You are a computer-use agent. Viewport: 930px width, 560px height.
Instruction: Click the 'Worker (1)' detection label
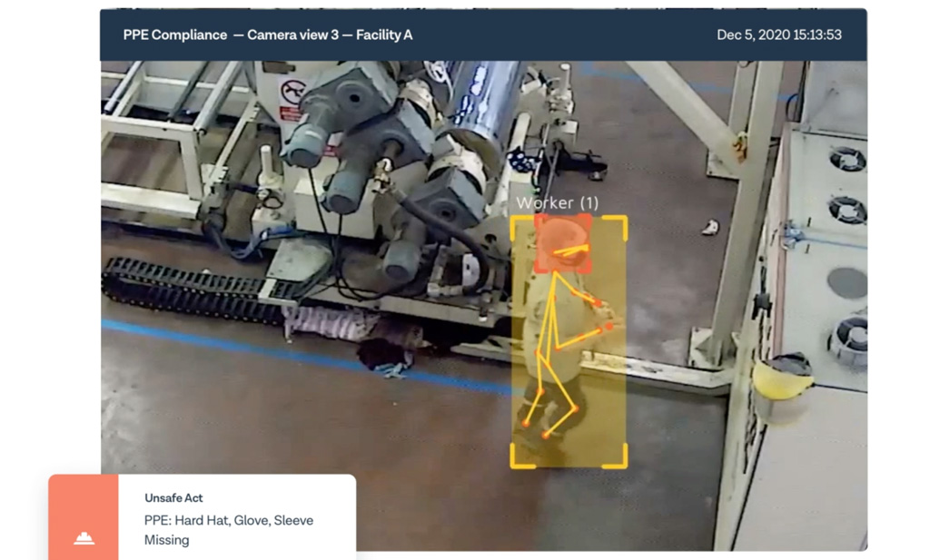pyautogui.click(x=558, y=203)
